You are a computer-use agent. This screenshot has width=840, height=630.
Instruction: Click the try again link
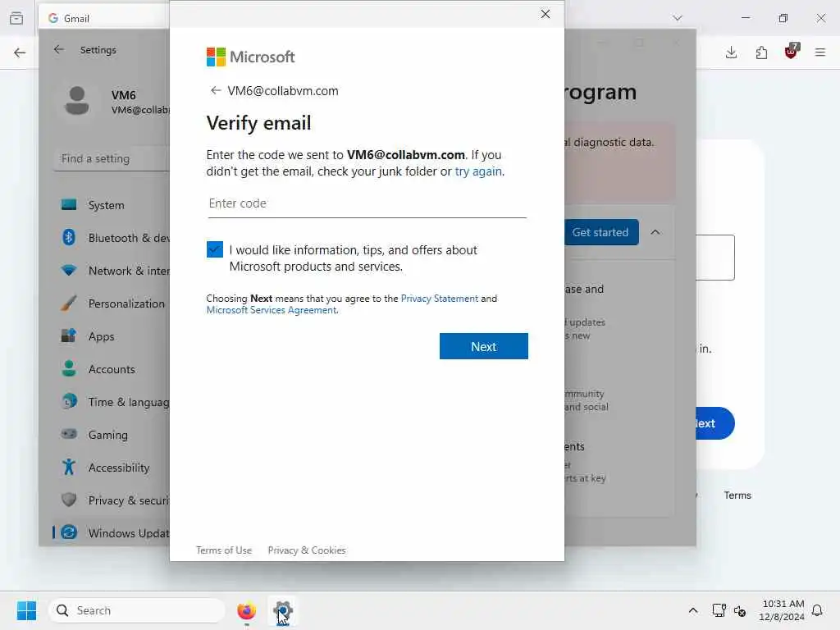(478, 171)
